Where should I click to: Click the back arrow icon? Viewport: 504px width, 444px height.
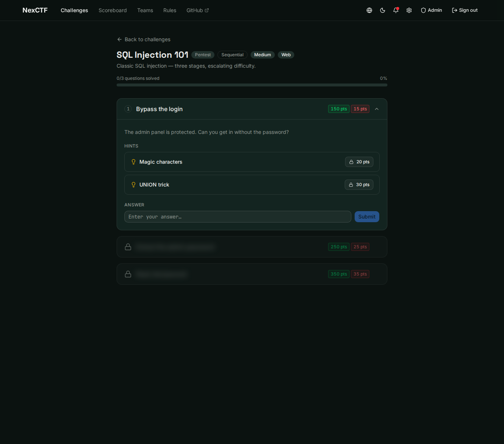tap(119, 39)
